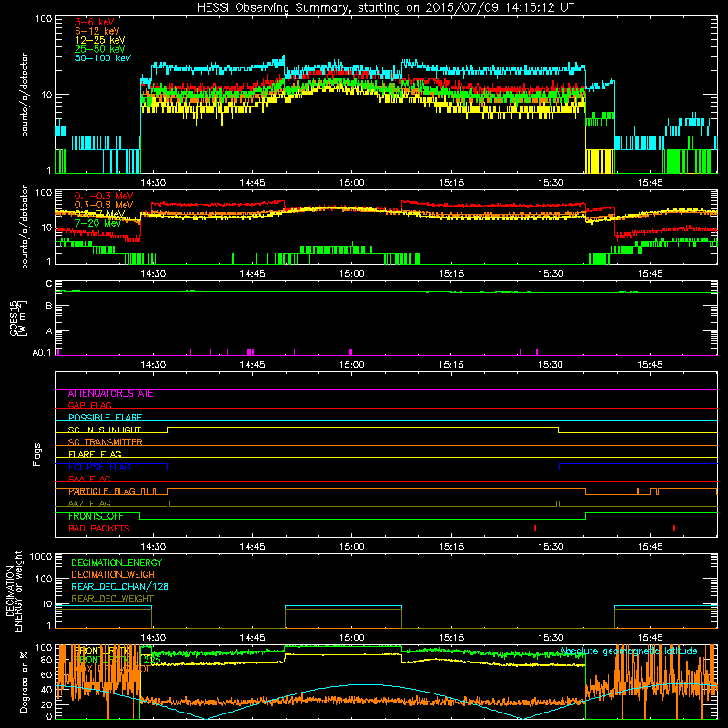Select the GAP_FLAG label
Viewport: 728px width, 728px height.
[89, 405]
